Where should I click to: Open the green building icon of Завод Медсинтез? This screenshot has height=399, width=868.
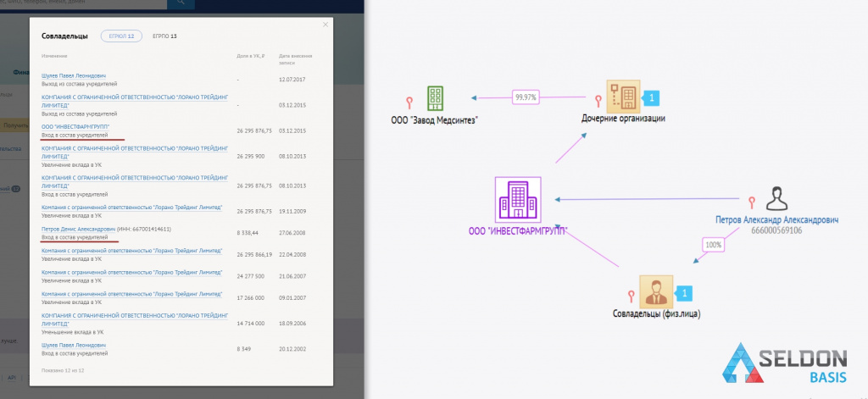437,98
